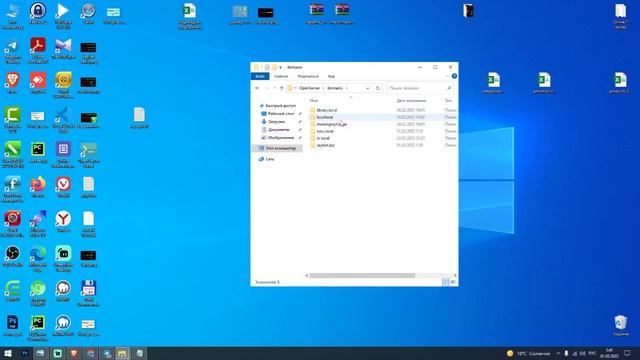Open the address bar history dropdown

click(368, 88)
